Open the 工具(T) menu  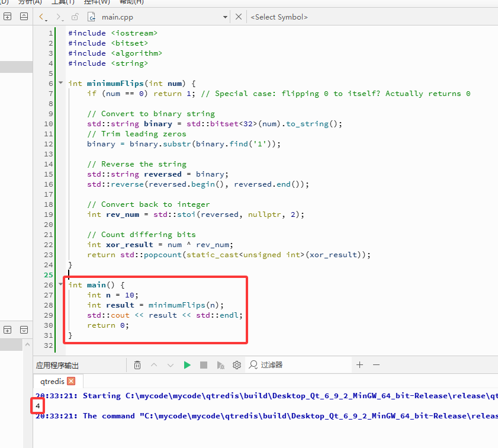(63, 2)
